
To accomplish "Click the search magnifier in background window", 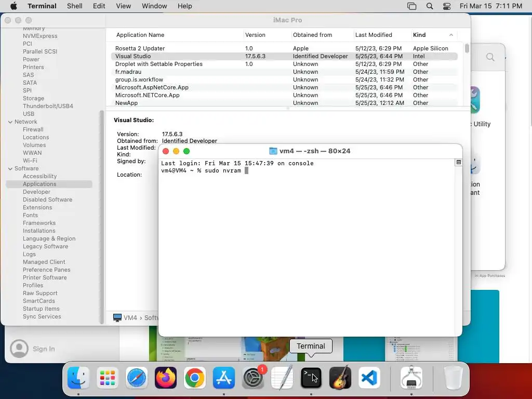I will [490, 57].
